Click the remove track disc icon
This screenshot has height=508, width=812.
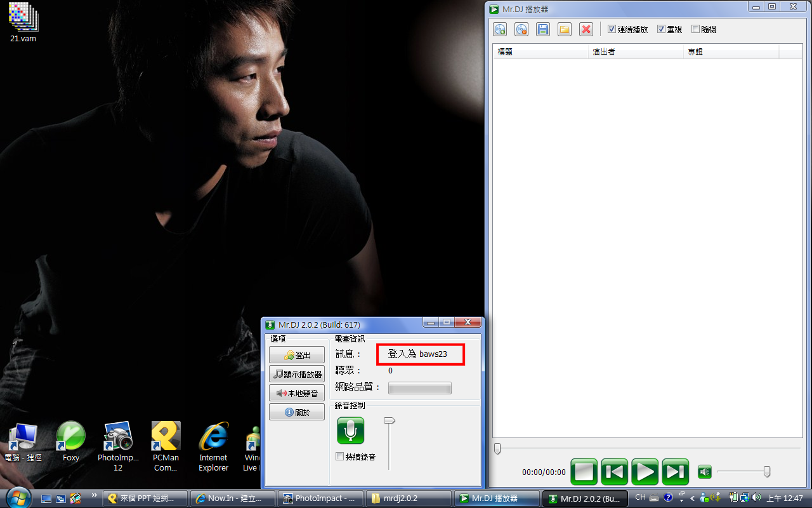521,29
